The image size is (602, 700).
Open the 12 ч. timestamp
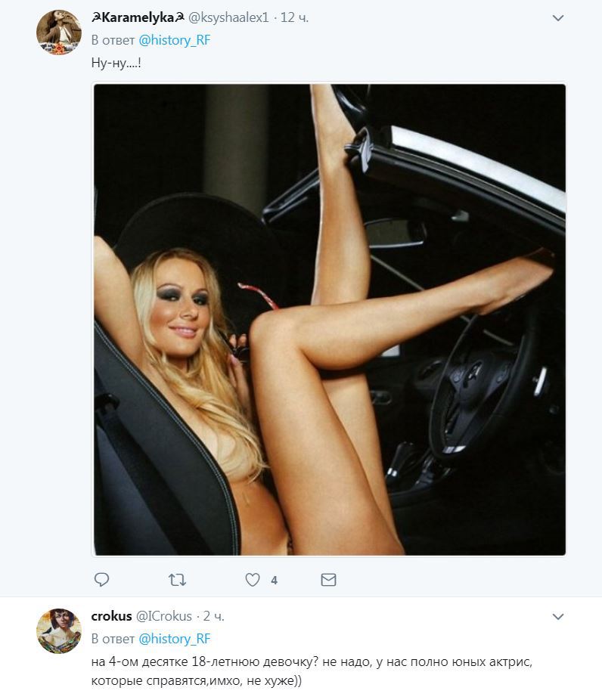294,17
